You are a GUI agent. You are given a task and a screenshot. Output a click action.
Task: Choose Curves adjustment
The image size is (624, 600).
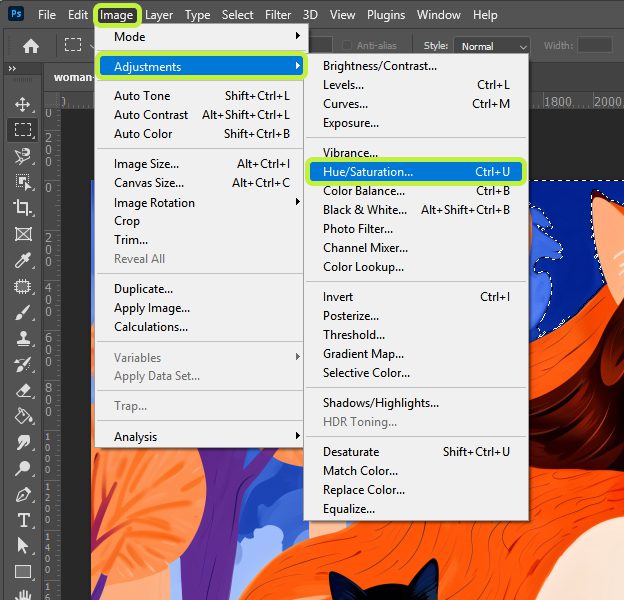point(416,103)
